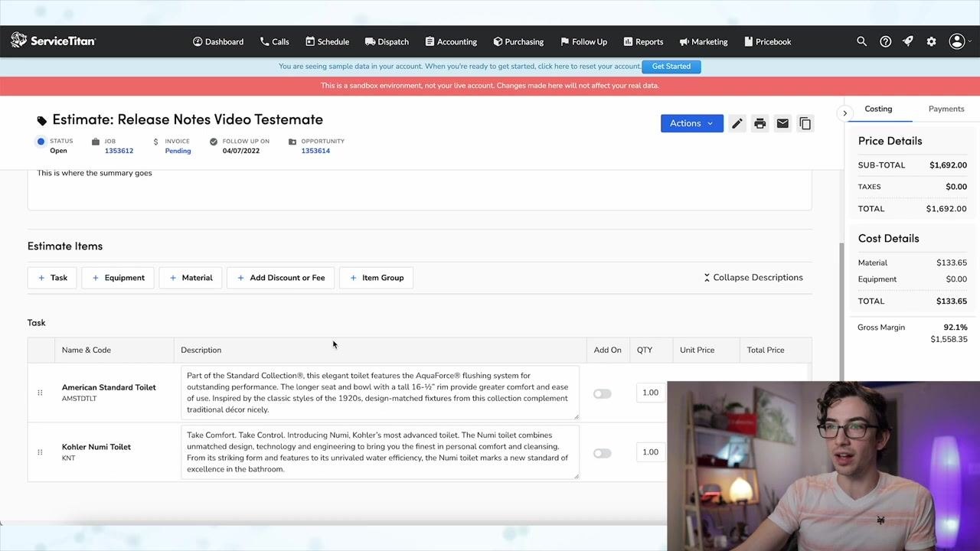Email the estimate with envelope icon
Viewport: 980px width, 551px height.
(782, 123)
